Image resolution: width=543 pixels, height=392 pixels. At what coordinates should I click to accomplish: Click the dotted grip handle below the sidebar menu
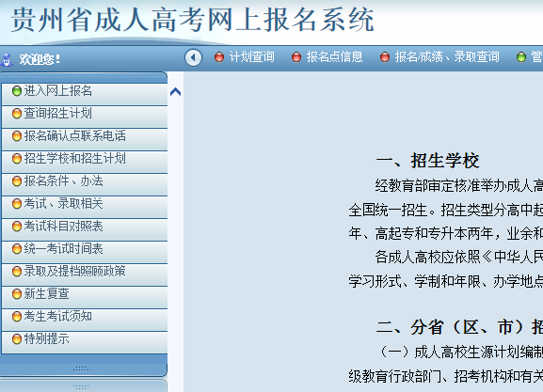click(81, 368)
